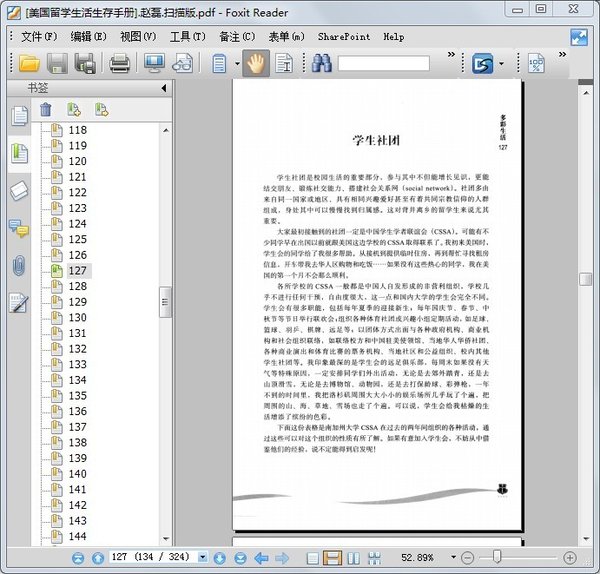Select bookmark 128
This screenshot has height=574, width=600.
click(x=78, y=286)
